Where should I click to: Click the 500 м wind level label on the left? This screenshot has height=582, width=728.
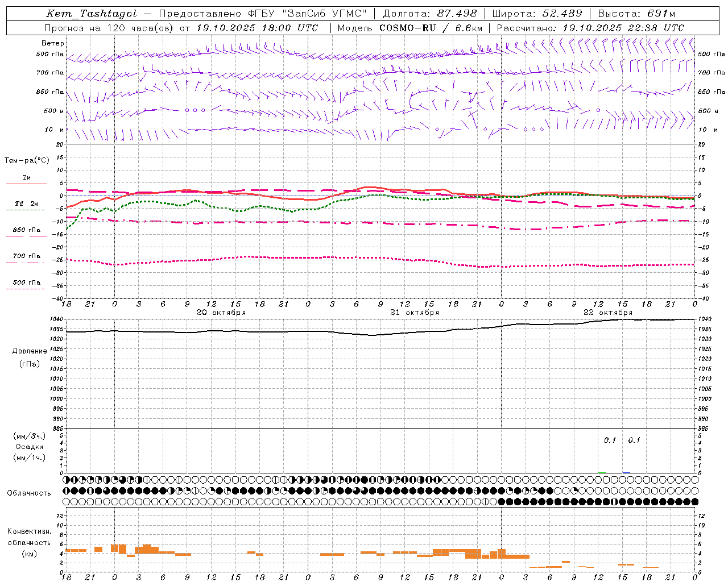(54, 111)
